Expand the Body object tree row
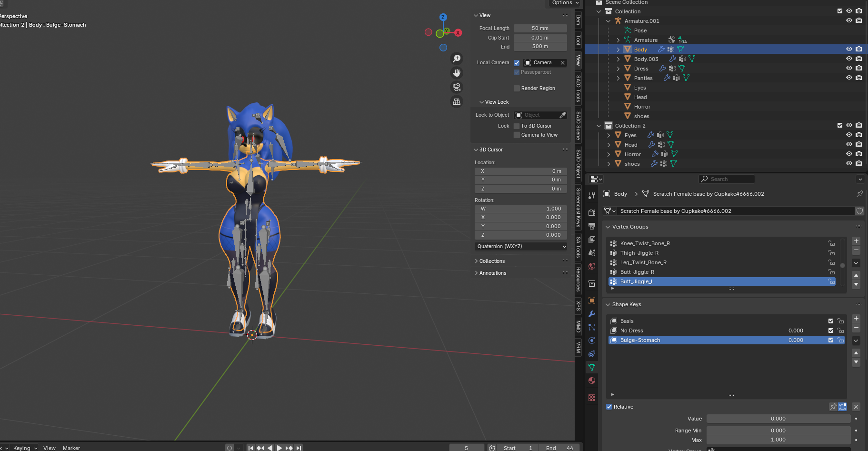Viewport: 868px width, 451px height. click(x=618, y=50)
